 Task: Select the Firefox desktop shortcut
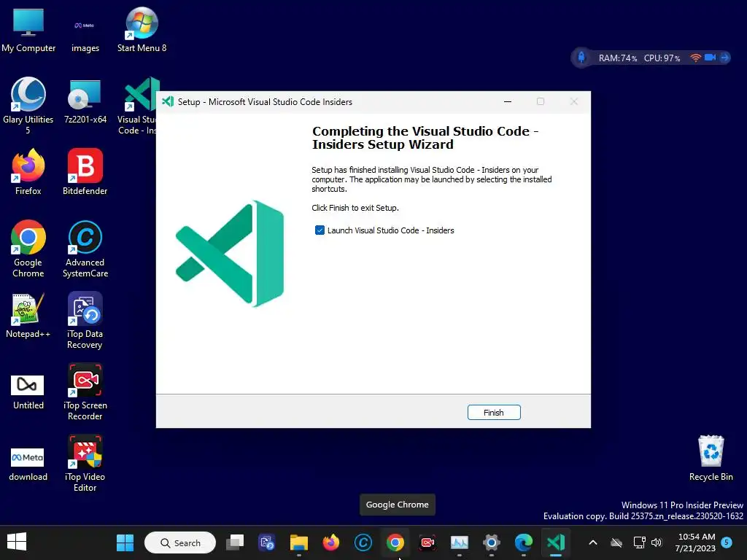(x=28, y=172)
